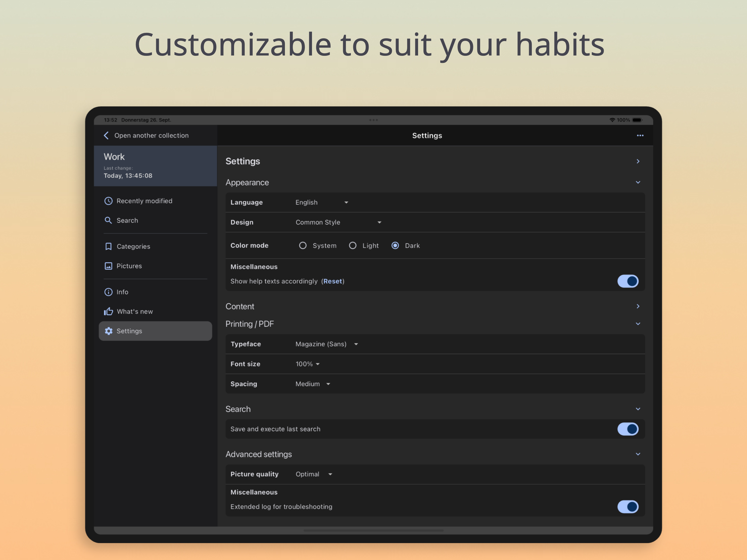Image resolution: width=747 pixels, height=560 pixels.
Task: Collapse the Printing / PDF section chevron
Action: point(638,324)
